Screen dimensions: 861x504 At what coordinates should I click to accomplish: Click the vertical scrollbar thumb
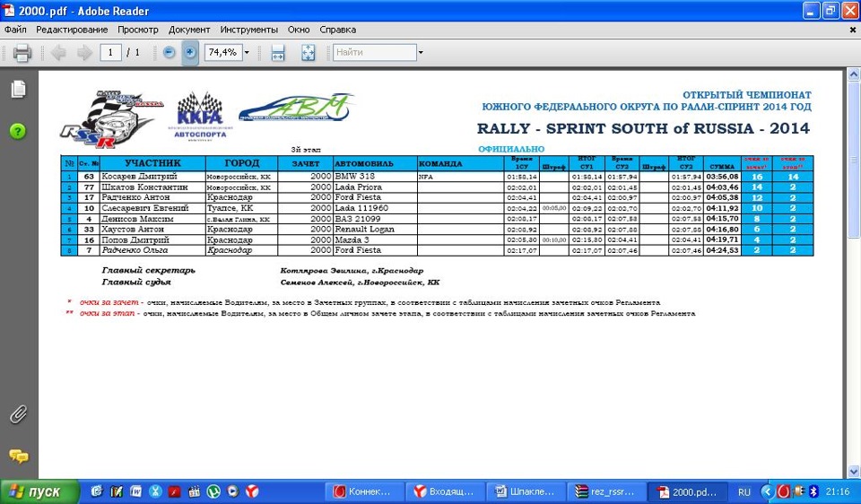point(854,160)
